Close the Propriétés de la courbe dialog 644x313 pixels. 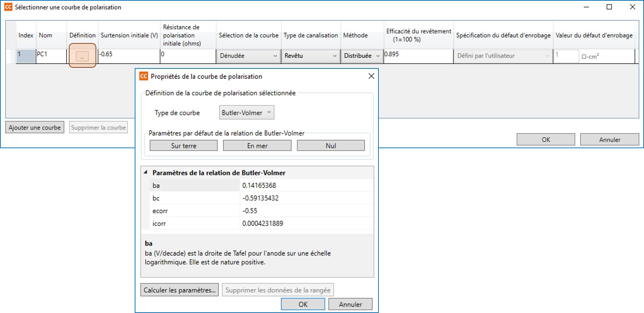pyautogui.click(x=371, y=76)
